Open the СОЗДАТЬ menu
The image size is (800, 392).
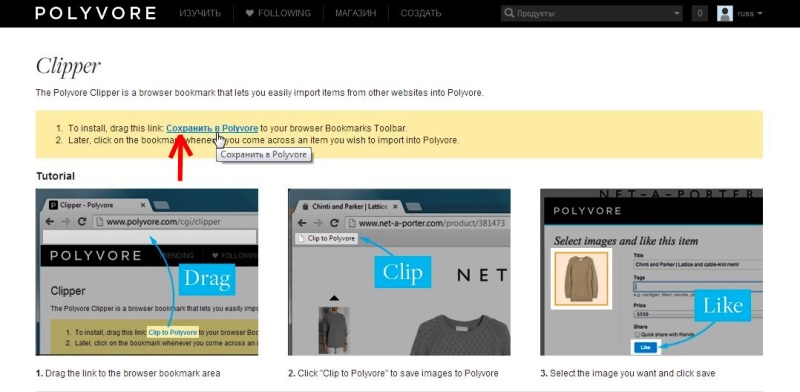(421, 13)
